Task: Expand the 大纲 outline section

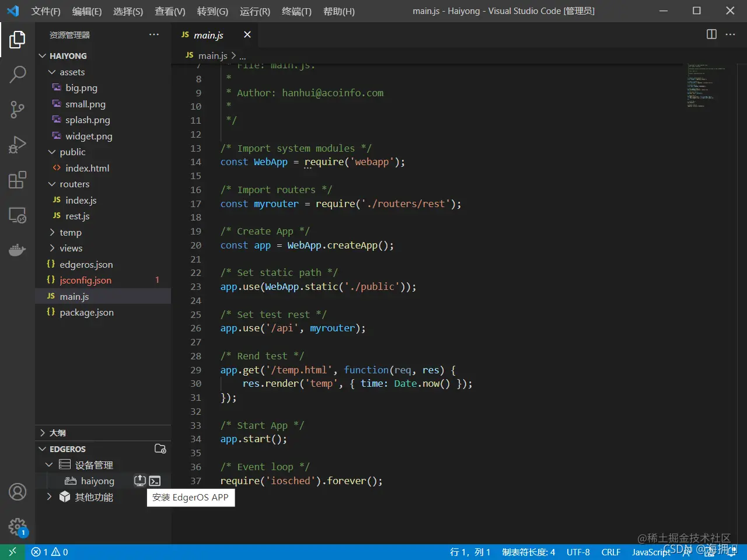Action: coord(103,433)
